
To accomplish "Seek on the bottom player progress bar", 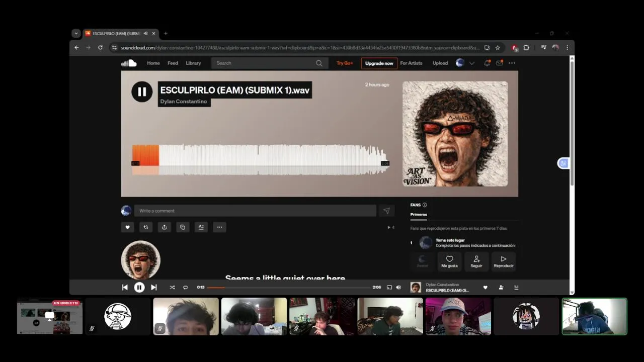I will pyautogui.click(x=289, y=288).
